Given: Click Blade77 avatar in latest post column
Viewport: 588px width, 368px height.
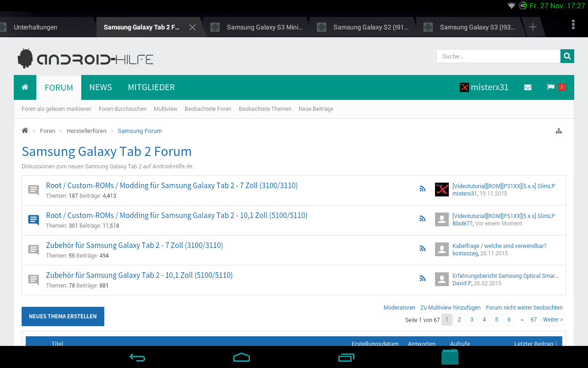Looking at the screenshot, I should (442, 219).
